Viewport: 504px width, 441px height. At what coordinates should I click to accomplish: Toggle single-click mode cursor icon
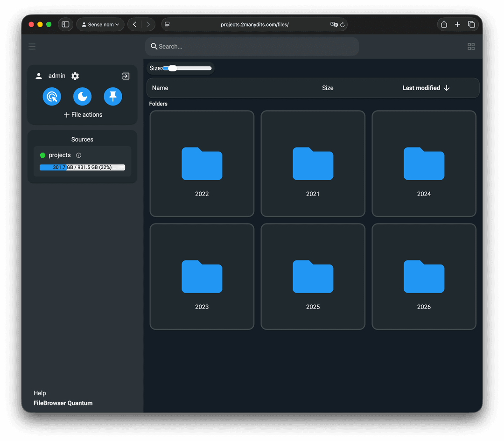tap(52, 97)
